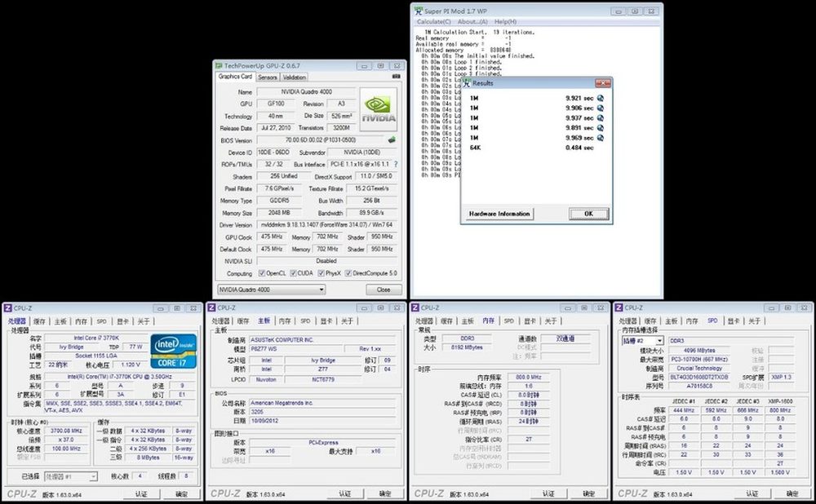816x504 pixels.
Task: Click the Crucial Technology manufacturer field
Action: pos(699,369)
